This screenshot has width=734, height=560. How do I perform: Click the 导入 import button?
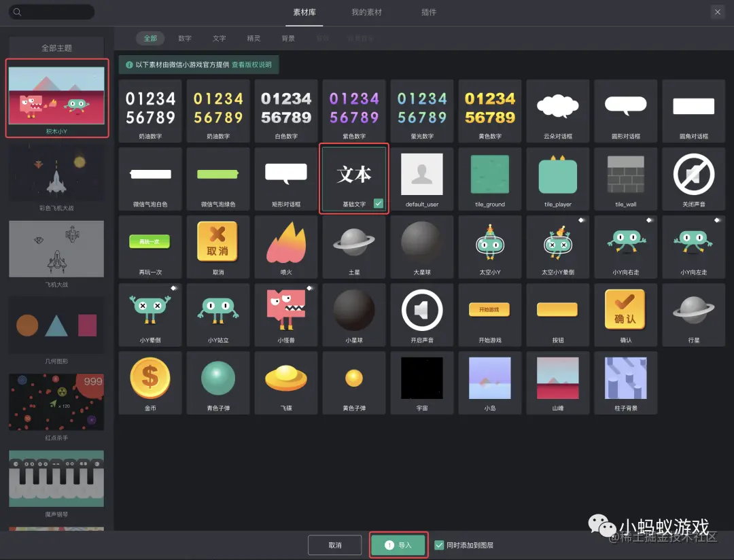coord(398,545)
